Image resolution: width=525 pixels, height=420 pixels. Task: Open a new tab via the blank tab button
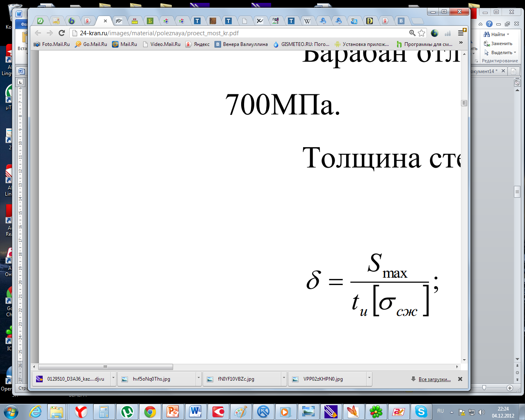[417, 21]
